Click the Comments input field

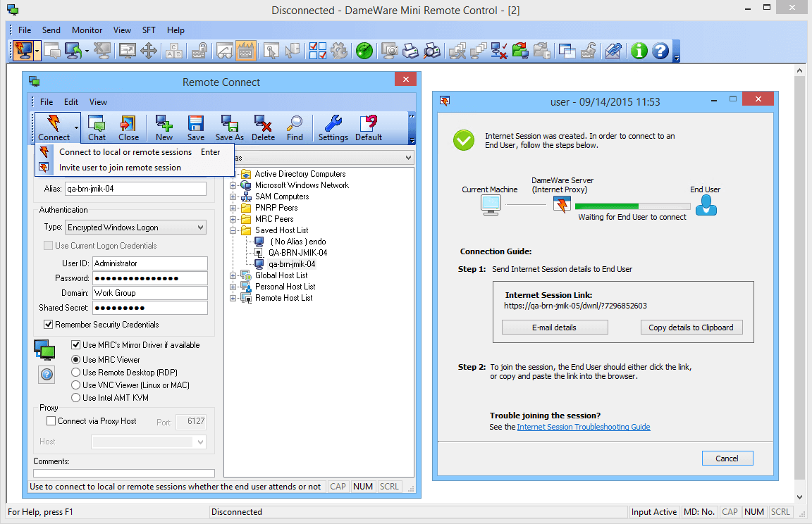[124, 473]
